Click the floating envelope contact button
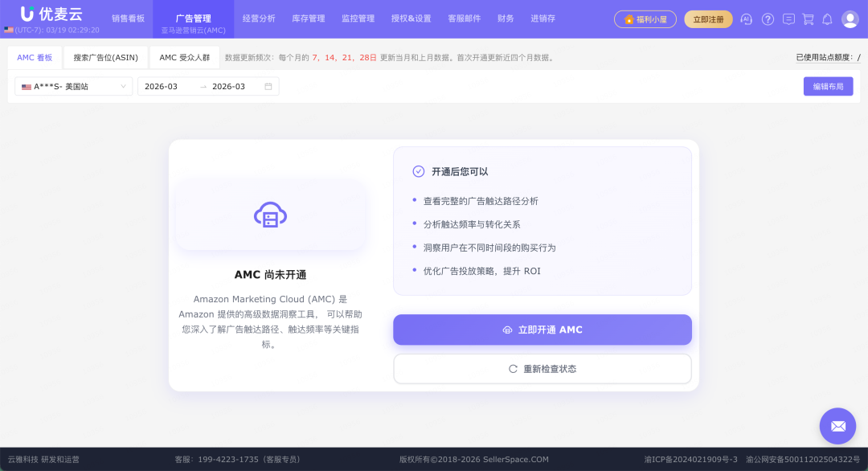The image size is (868, 471). (837, 425)
